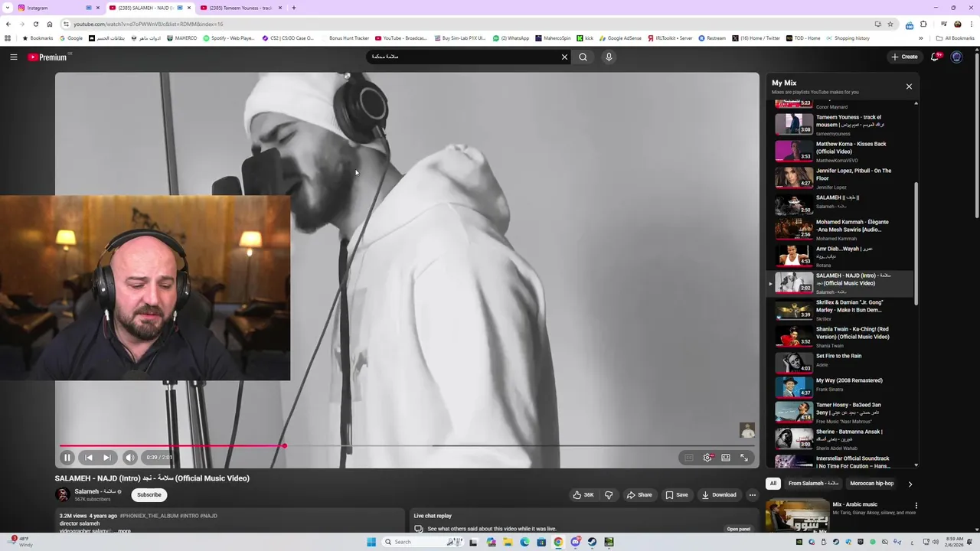Go to the YouTube Premium home logo
This screenshot has height=551, width=980.
point(47,57)
